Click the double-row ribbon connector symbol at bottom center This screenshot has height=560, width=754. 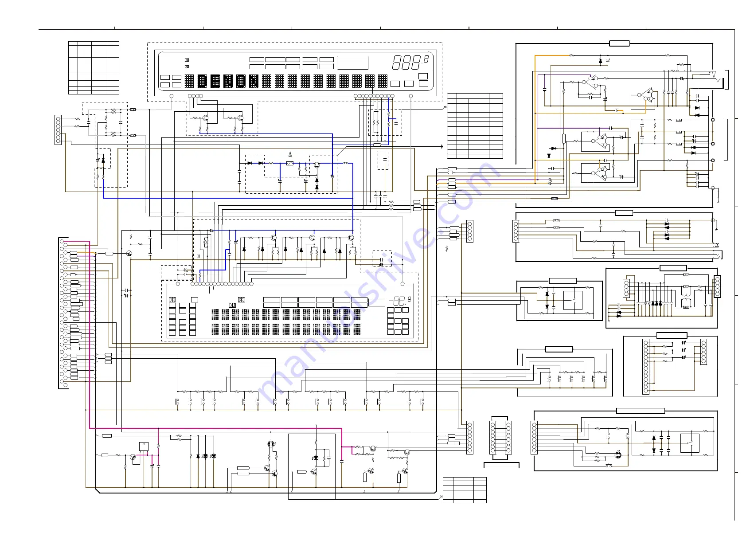click(500, 438)
